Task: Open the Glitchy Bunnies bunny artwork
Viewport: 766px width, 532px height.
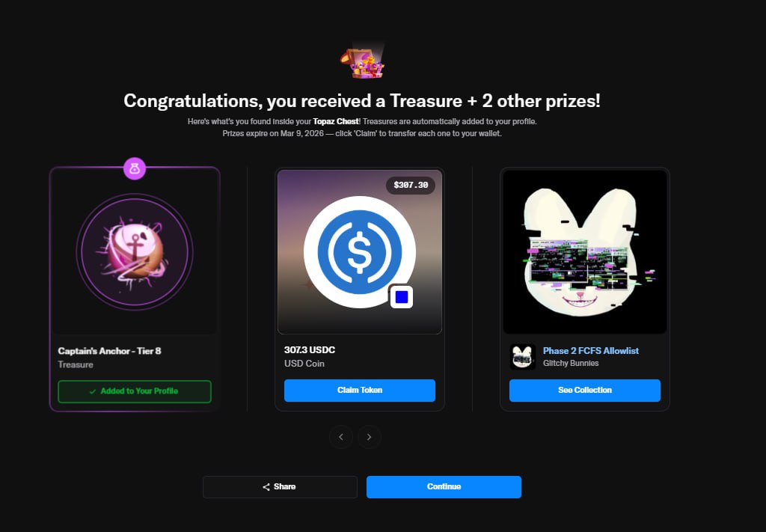Action: pyautogui.click(x=585, y=252)
